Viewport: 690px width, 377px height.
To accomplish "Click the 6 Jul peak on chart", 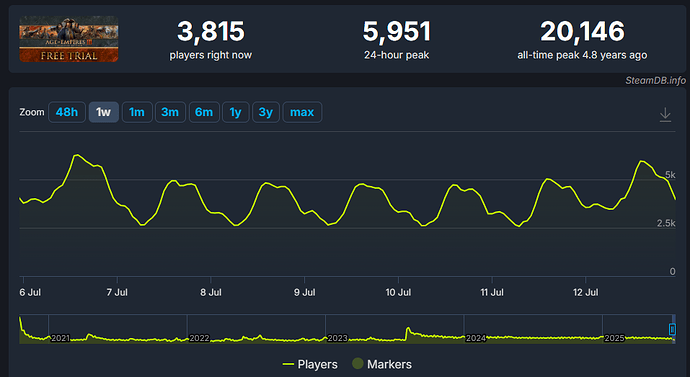I will click(77, 155).
